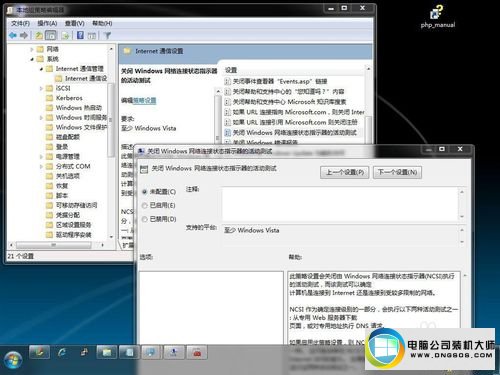Open the 帮助(H) menu
500x375 pixels.
click(x=102, y=23)
